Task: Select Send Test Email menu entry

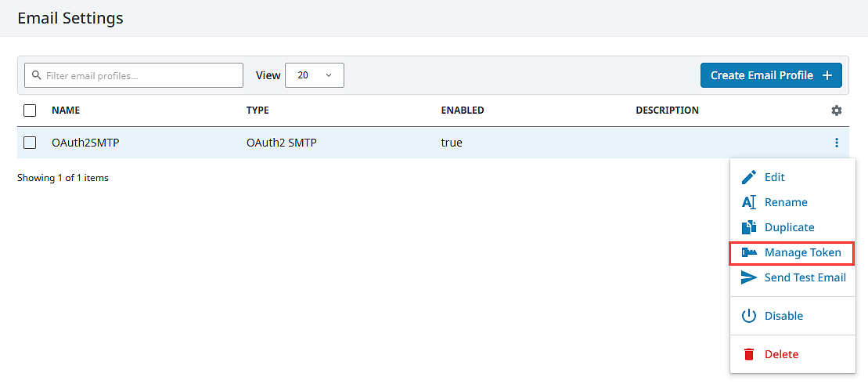Action: click(792, 277)
